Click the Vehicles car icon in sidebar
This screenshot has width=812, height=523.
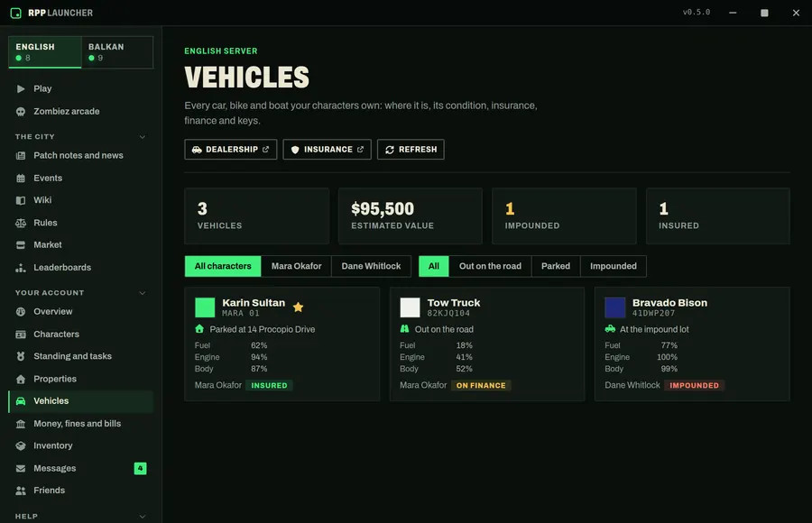tap(21, 400)
